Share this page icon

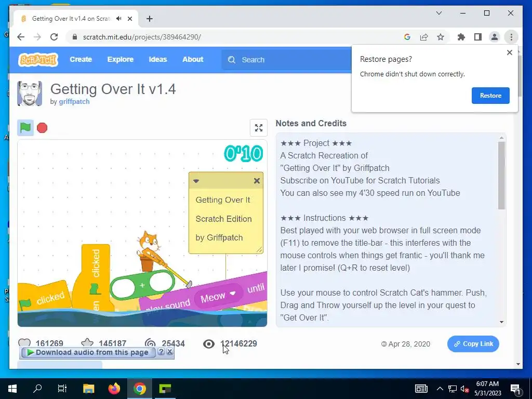(424, 37)
